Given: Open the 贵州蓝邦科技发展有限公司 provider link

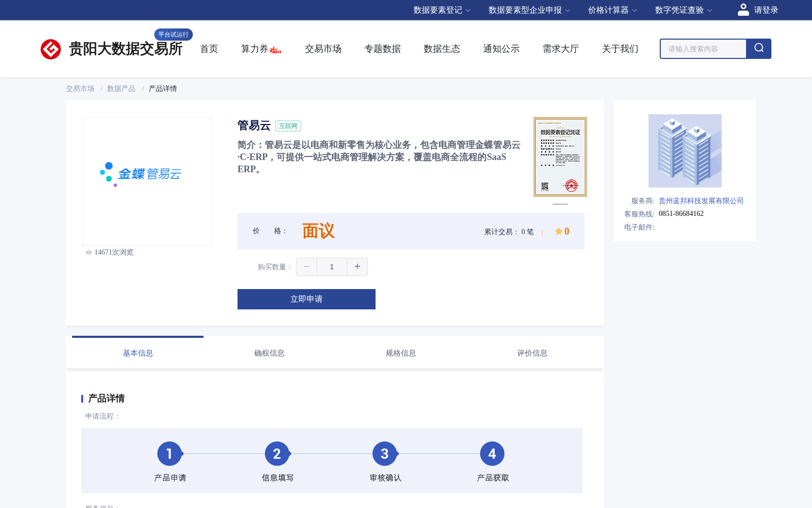Looking at the screenshot, I should (x=701, y=201).
